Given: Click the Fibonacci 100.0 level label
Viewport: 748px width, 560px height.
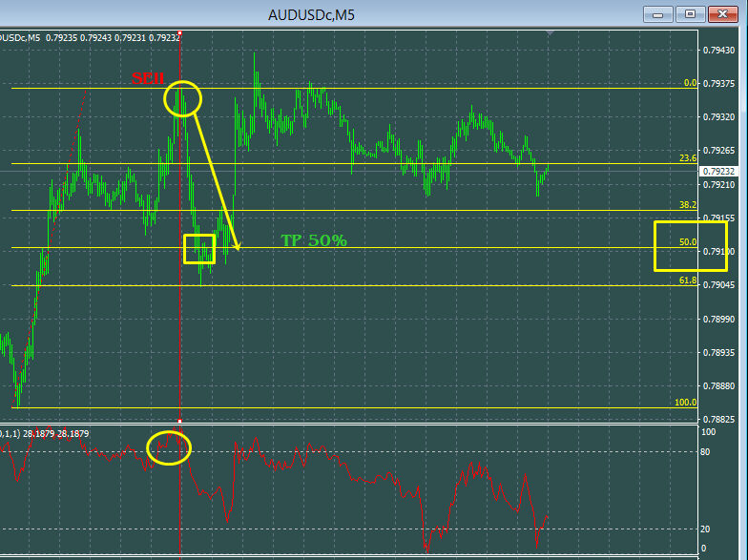Looking at the screenshot, I should point(685,403).
